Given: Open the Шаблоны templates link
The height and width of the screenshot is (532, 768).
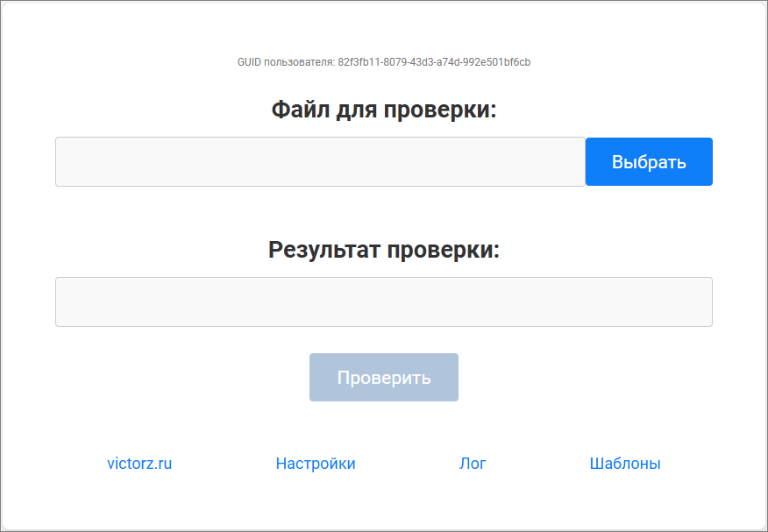Looking at the screenshot, I should (x=625, y=464).
